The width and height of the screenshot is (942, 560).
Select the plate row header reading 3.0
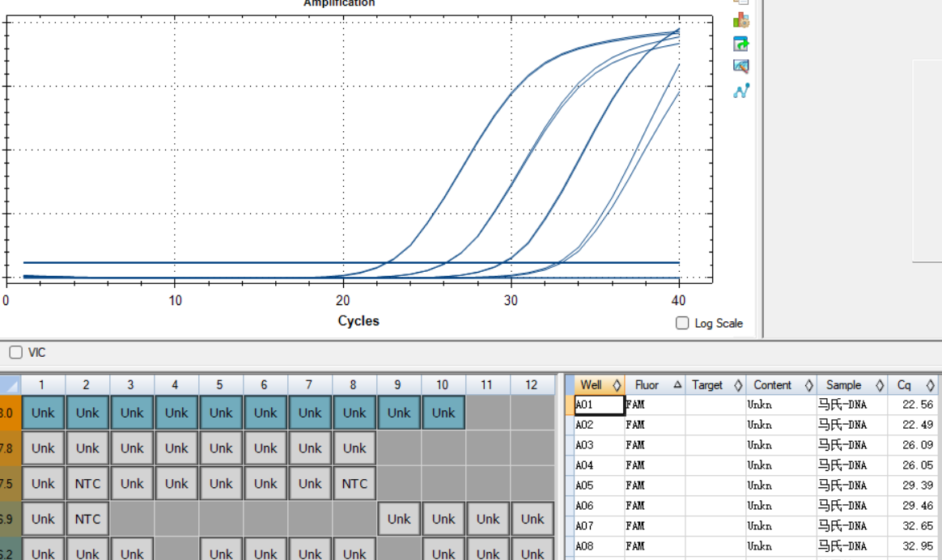11,413
